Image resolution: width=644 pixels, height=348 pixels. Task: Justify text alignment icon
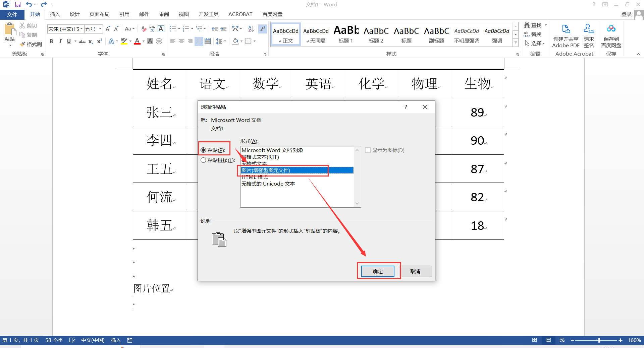199,41
